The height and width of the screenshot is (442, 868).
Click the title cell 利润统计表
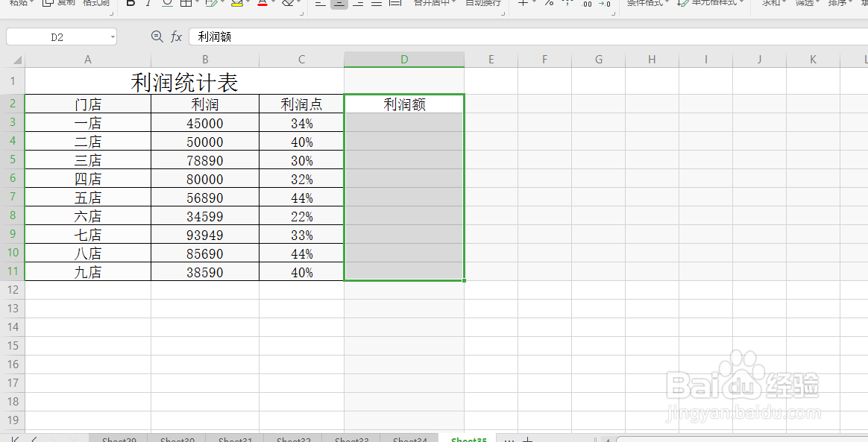point(184,81)
